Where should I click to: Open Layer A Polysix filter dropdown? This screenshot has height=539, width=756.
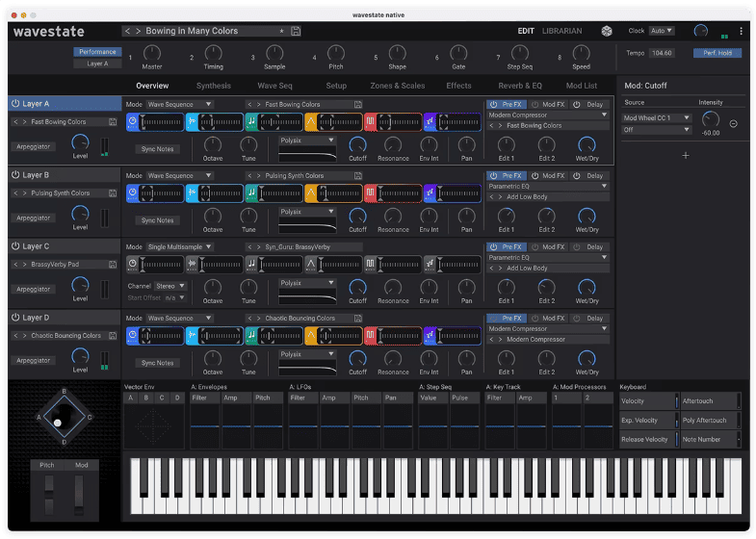click(x=307, y=141)
